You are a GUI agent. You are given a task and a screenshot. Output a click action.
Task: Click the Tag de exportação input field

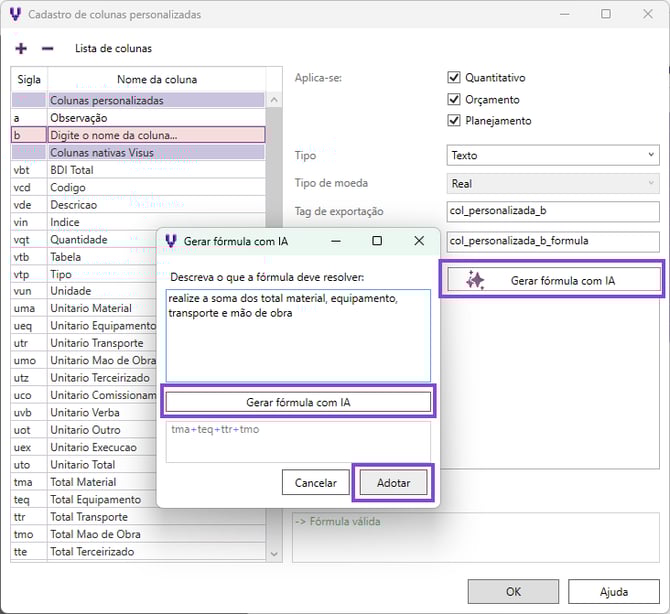coord(552,212)
